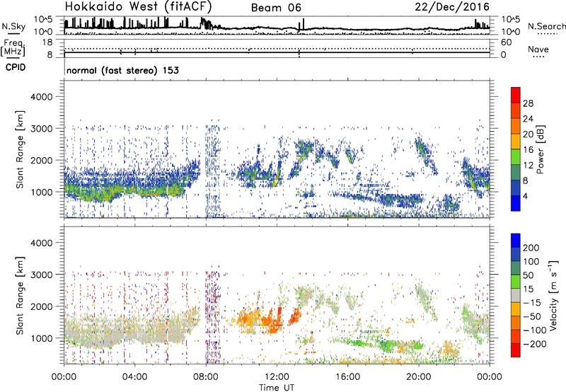Click the '3000' tick in the velocity panel
Viewport: 566px width, 392px height.
[42, 275]
